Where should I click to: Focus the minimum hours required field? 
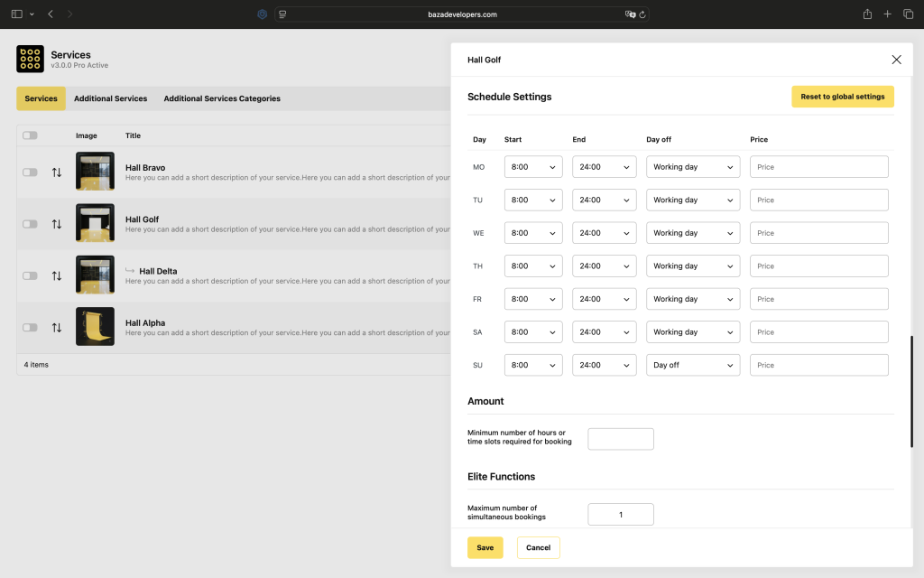coord(621,439)
